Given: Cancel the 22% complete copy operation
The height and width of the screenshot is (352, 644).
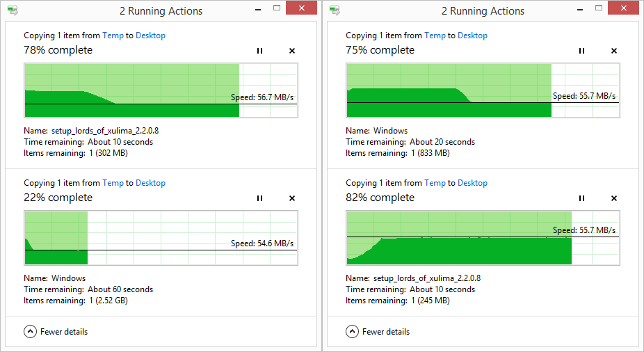Looking at the screenshot, I should 292,198.
